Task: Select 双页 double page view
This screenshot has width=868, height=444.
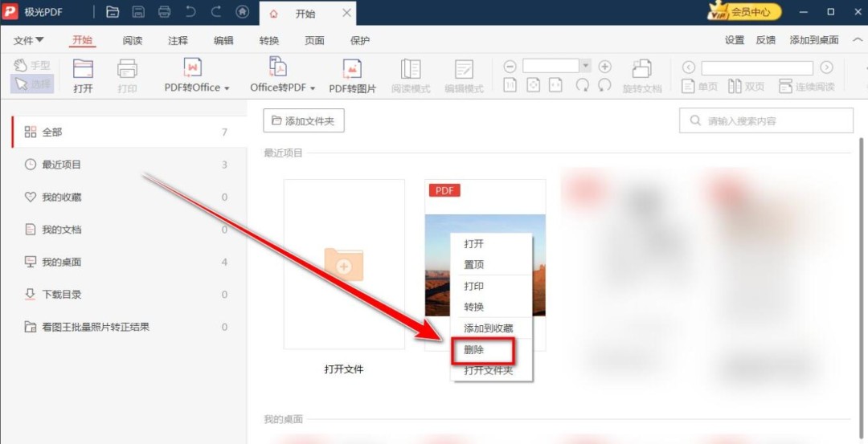Action: click(746, 86)
